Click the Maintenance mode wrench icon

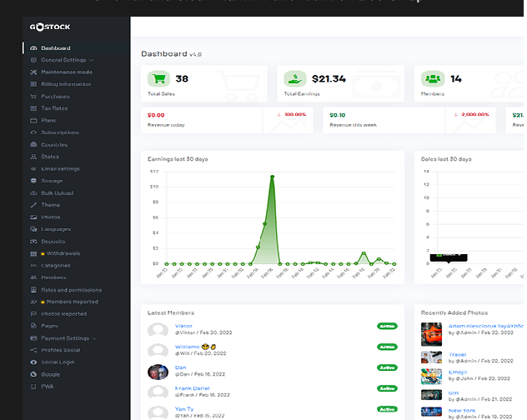pos(33,72)
